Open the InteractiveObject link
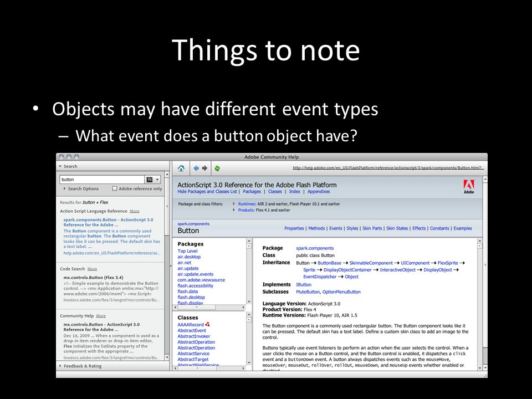This screenshot has height=399, width=532. tap(398, 270)
